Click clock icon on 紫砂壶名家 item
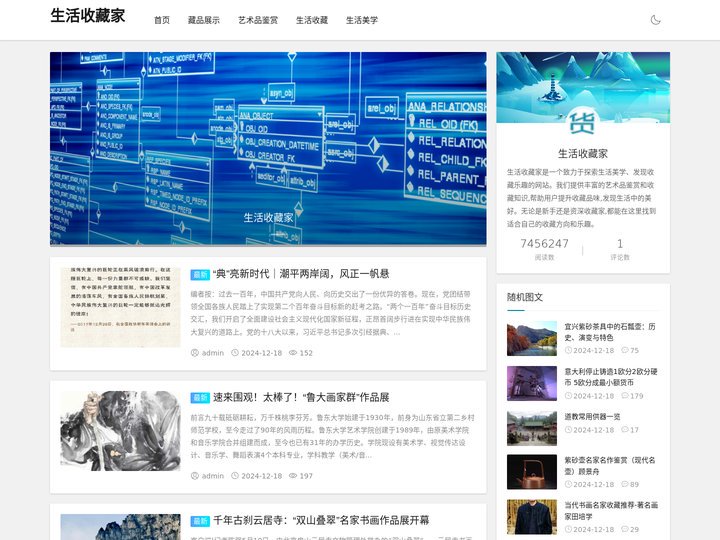This screenshot has height=540, width=720. click(568, 484)
